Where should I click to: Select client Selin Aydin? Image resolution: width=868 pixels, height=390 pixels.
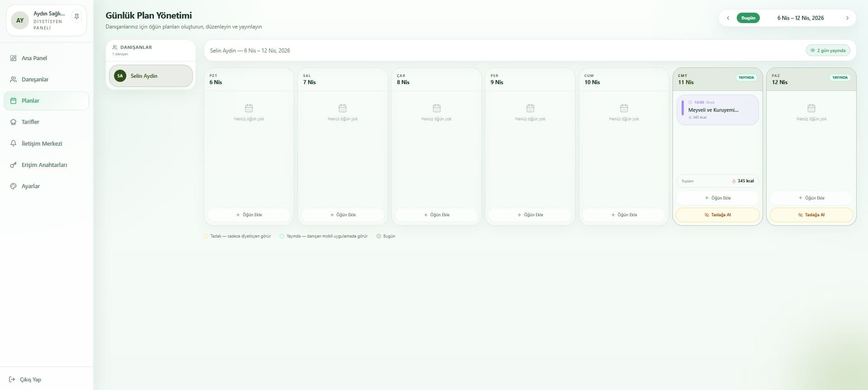pos(151,76)
